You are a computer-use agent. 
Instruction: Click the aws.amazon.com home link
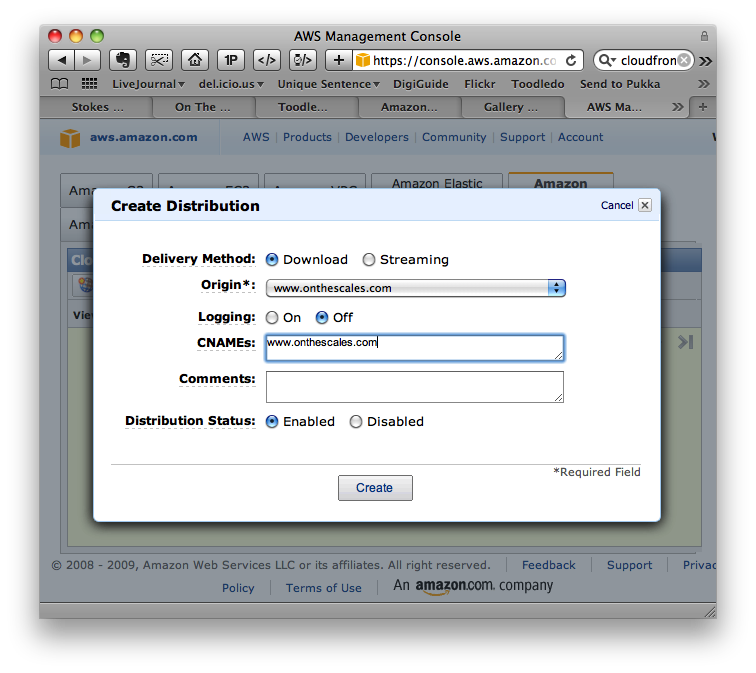coord(144,137)
